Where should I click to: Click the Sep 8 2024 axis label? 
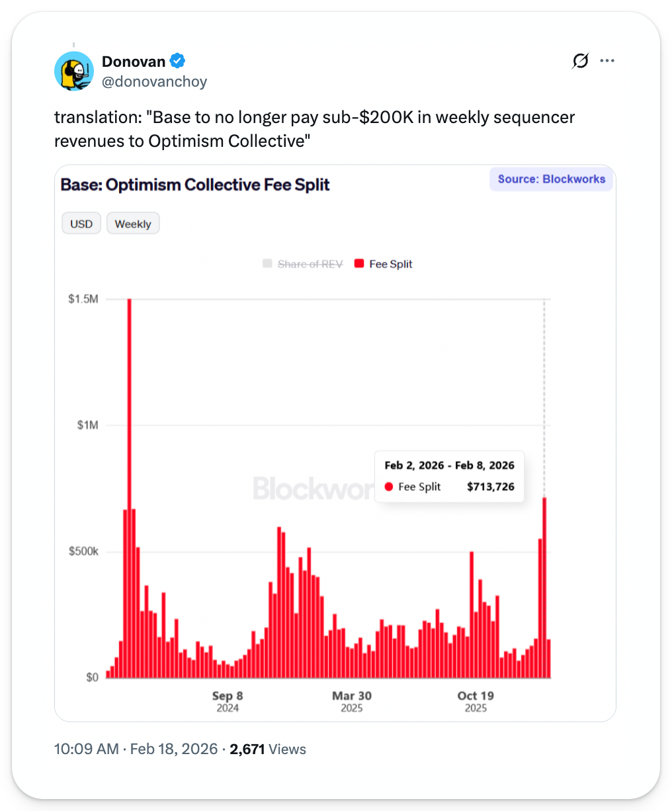228,701
